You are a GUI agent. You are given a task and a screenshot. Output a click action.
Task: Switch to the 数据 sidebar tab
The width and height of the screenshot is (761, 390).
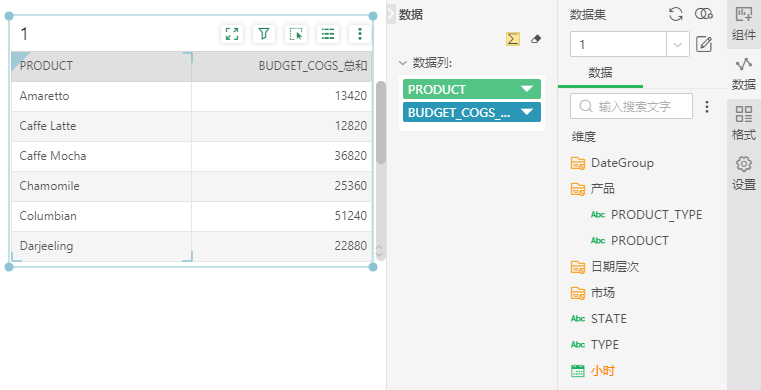pos(744,74)
